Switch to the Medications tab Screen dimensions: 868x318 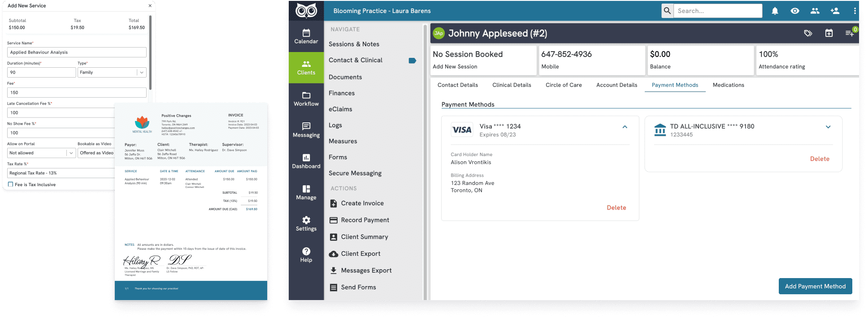point(728,85)
